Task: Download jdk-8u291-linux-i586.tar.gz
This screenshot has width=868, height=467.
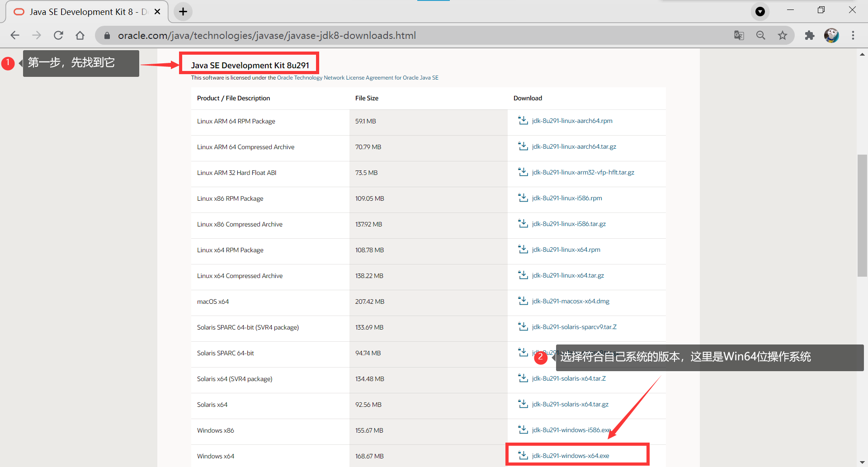Action: (x=569, y=224)
